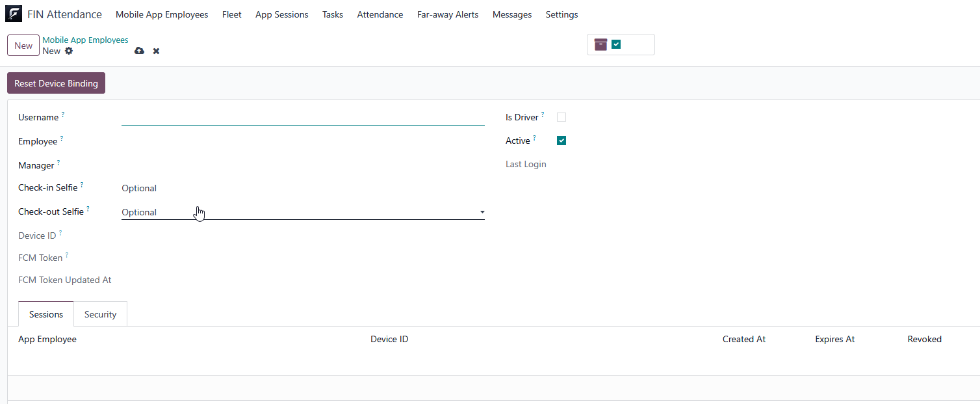Screen dimensions: 980x404
Task: Open the Employee selection field
Action: [302, 141]
